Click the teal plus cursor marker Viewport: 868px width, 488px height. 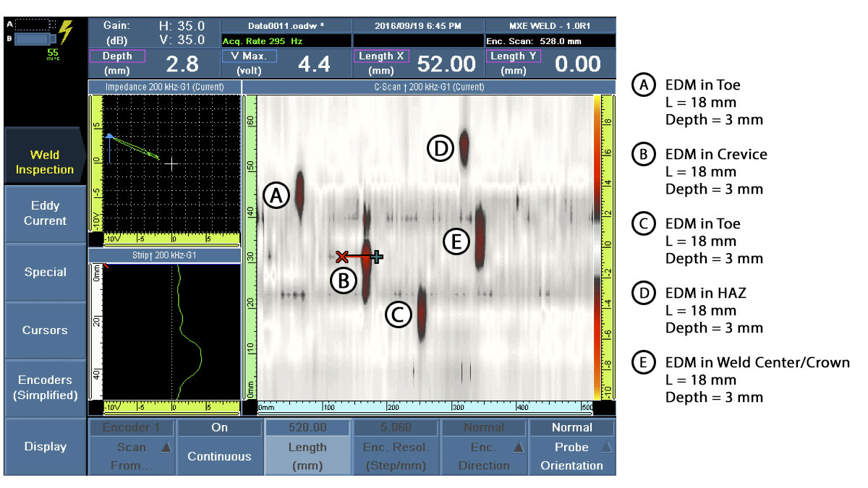click(376, 256)
